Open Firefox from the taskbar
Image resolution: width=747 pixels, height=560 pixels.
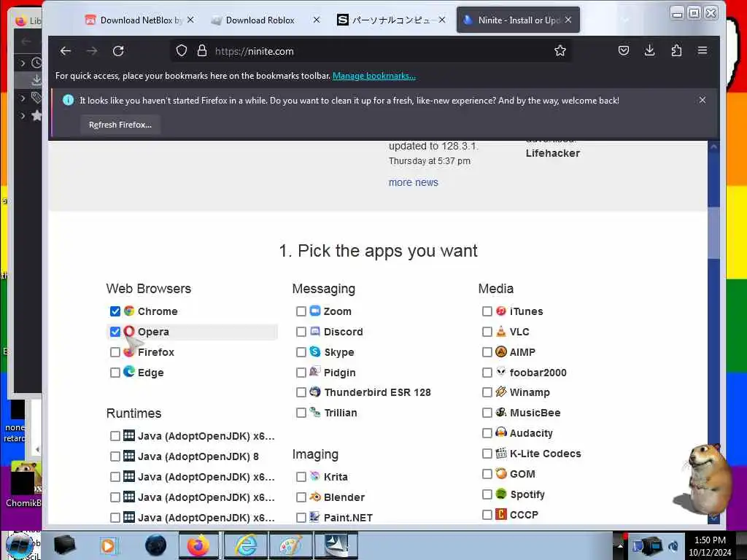(198, 545)
